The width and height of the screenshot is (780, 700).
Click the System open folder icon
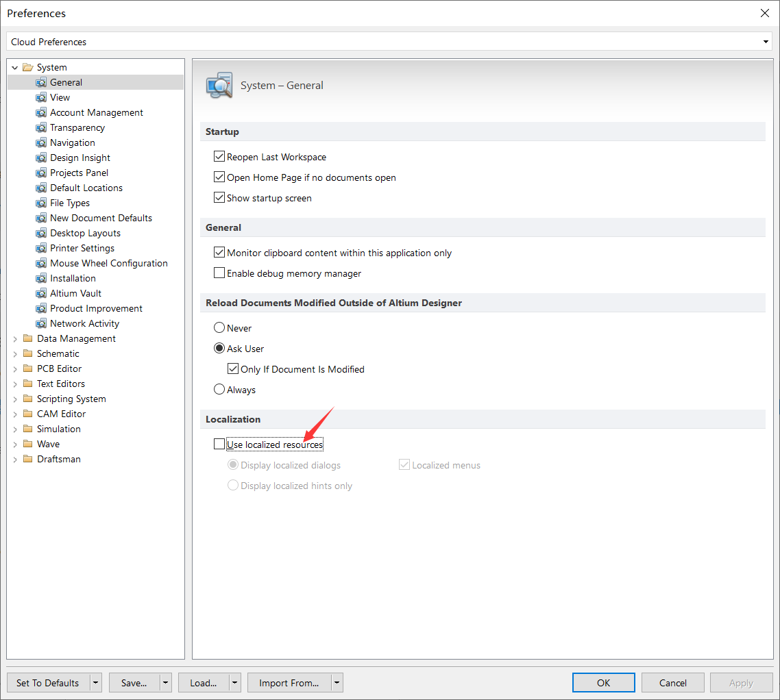pos(28,67)
